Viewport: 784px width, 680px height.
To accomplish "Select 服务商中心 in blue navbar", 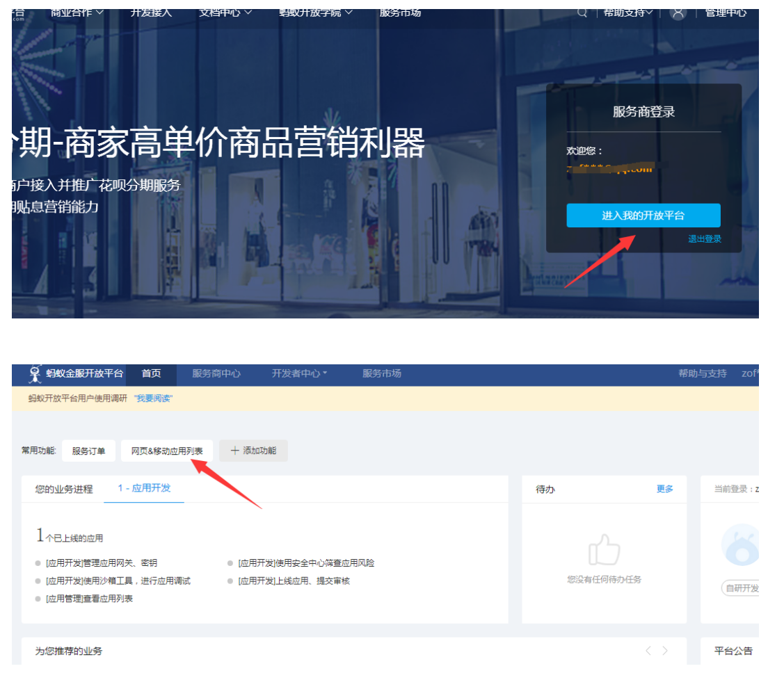I will (x=216, y=374).
